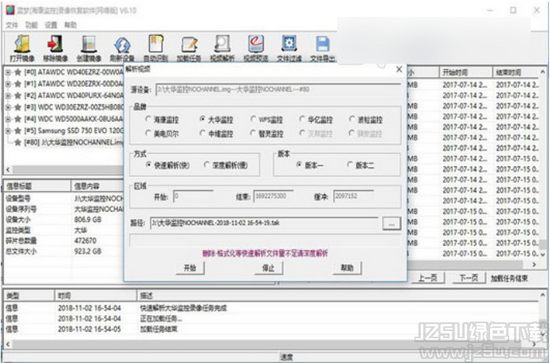
Task: Expand the [#1] ATAWDC WD20EZRX tree node
Action: coord(8,84)
